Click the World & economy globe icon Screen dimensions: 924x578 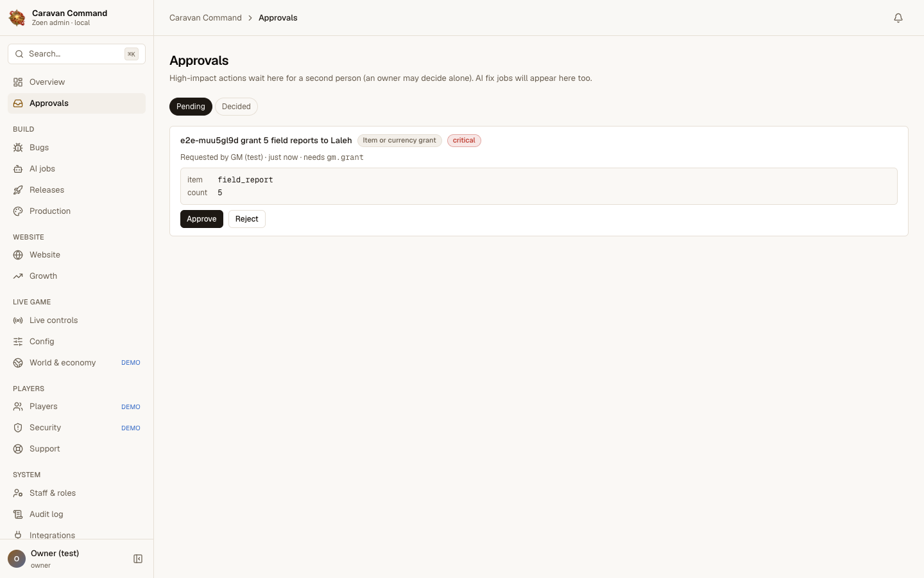[x=18, y=363]
